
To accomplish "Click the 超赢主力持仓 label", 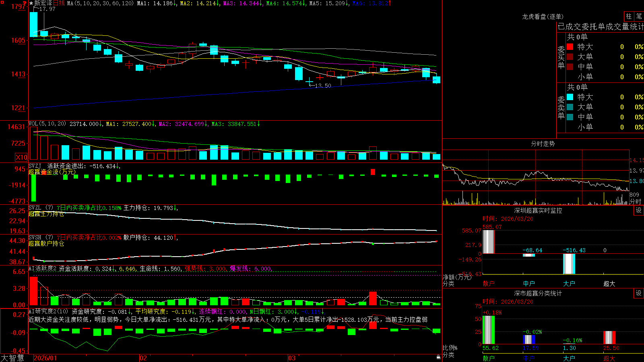I will [x=46, y=214].
